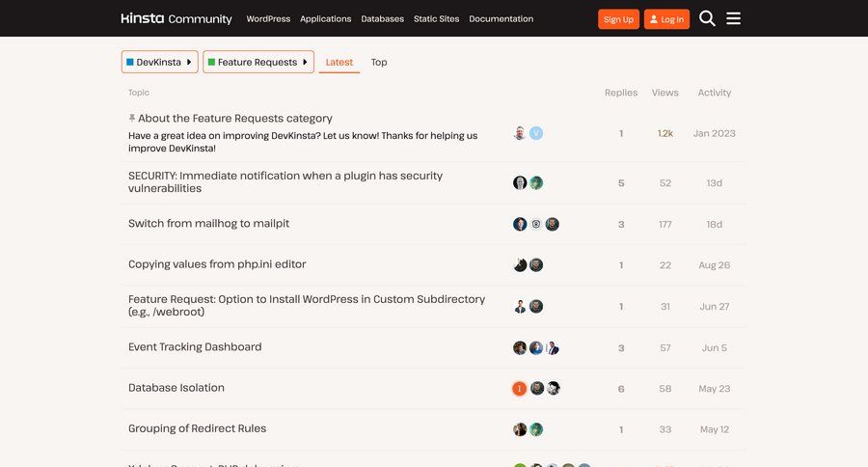Click last avatar in Switch from mailhog row
868x467 pixels.
click(x=552, y=224)
